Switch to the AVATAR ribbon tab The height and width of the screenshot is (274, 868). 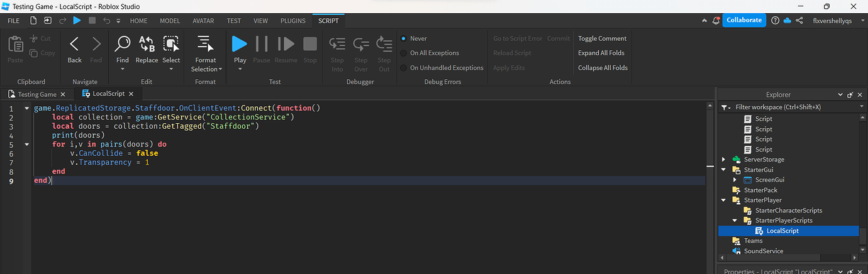tap(203, 21)
